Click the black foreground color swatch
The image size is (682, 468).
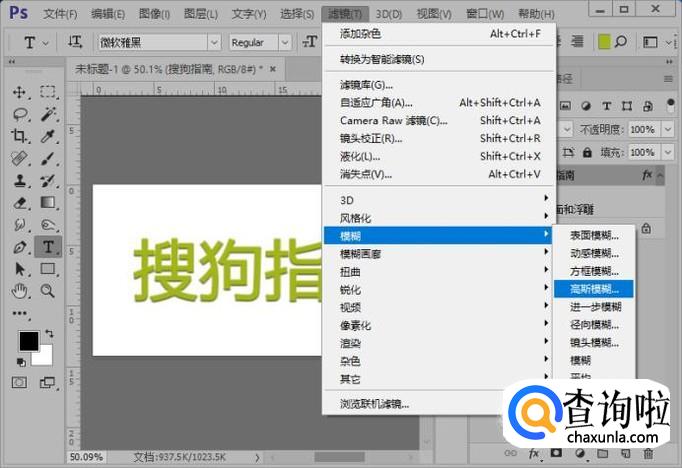28,341
